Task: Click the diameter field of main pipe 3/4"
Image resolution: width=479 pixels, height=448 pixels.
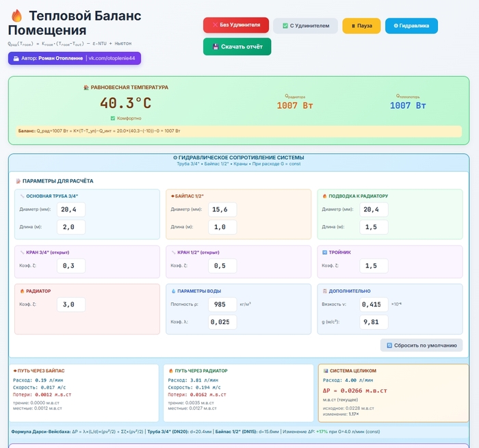Action: coord(70,209)
